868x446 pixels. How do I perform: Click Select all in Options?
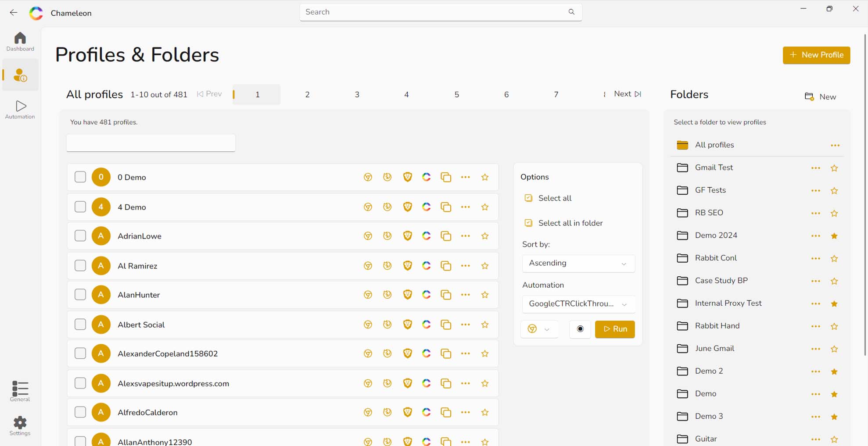pyautogui.click(x=548, y=198)
